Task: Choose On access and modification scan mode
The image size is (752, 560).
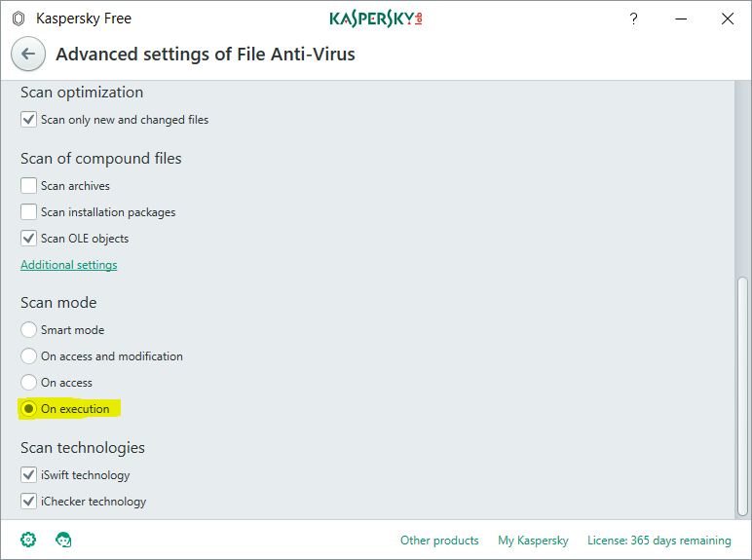Action: point(29,356)
